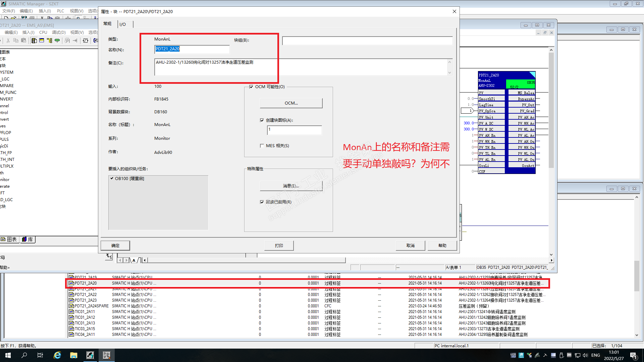Click the step-signal block toolbar icon
Screen dimensions: 644x362
[86, 41]
